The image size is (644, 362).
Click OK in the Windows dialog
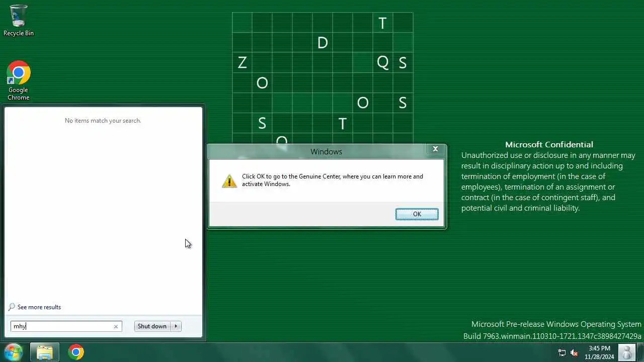click(417, 214)
